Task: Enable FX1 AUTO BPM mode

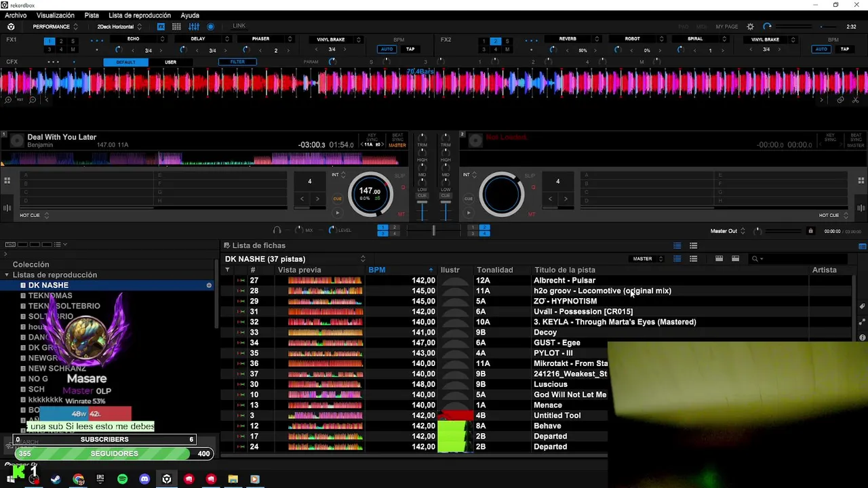Action: tap(387, 49)
